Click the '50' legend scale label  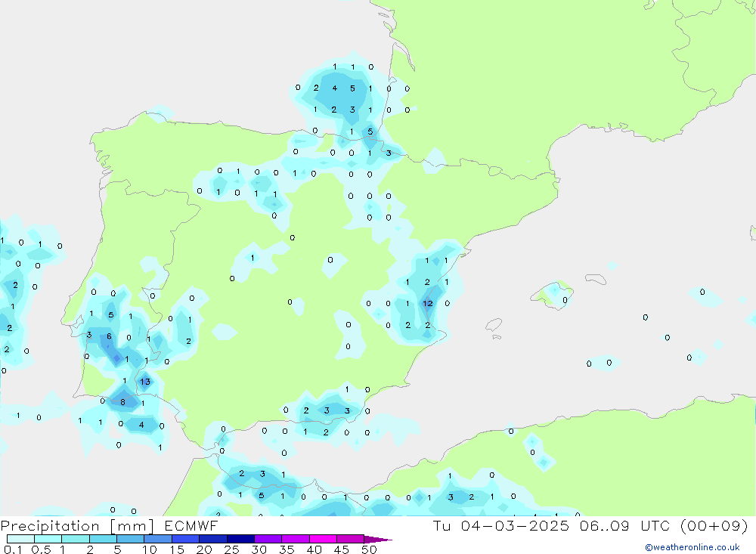pos(370,549)
